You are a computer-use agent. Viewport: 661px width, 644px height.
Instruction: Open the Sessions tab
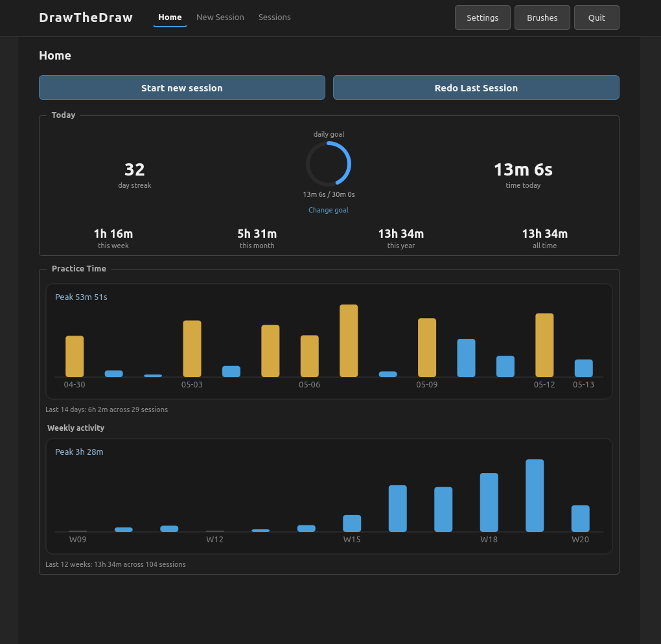coord(274,17)
